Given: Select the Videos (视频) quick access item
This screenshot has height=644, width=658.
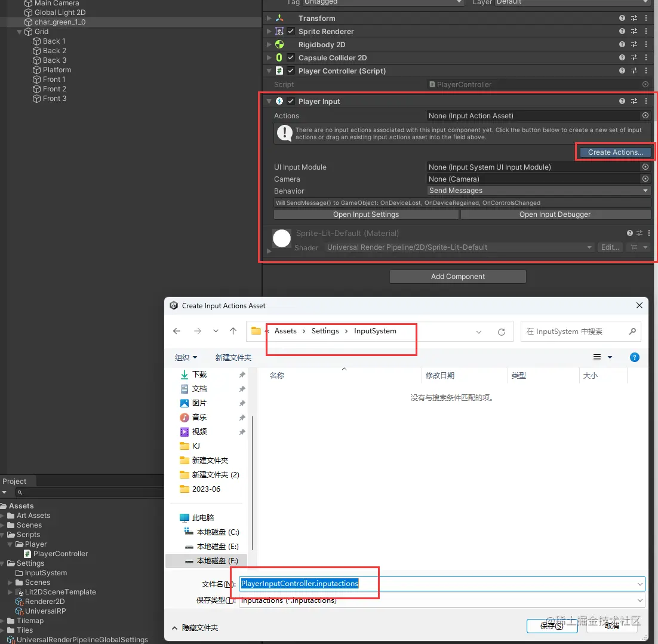Looking at the screenshot, I should pos(200,431).
